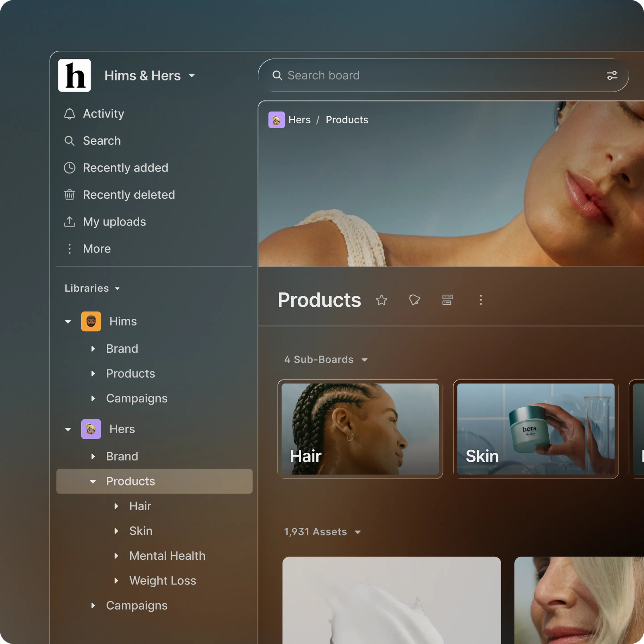
Task: Collapse the Hims library tree
Action: 68,322
